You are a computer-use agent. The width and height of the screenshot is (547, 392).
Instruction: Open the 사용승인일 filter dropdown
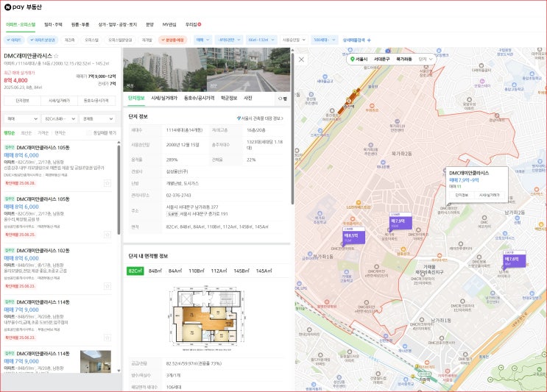tap(294, 40)
